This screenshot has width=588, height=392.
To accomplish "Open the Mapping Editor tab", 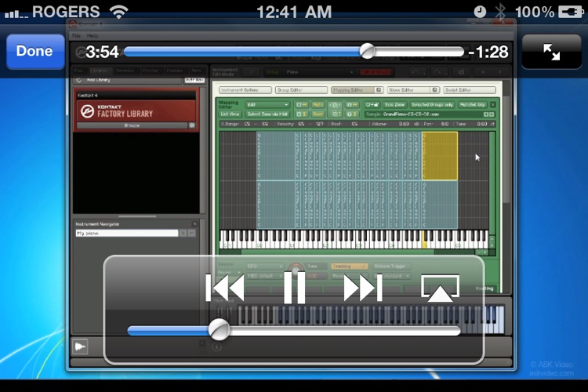I will [353, 90].
